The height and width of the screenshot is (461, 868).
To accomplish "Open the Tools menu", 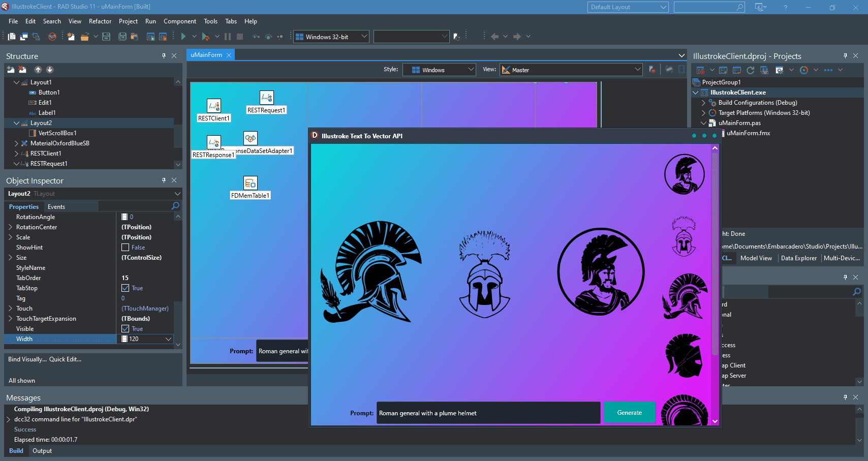I will point(210,21).
